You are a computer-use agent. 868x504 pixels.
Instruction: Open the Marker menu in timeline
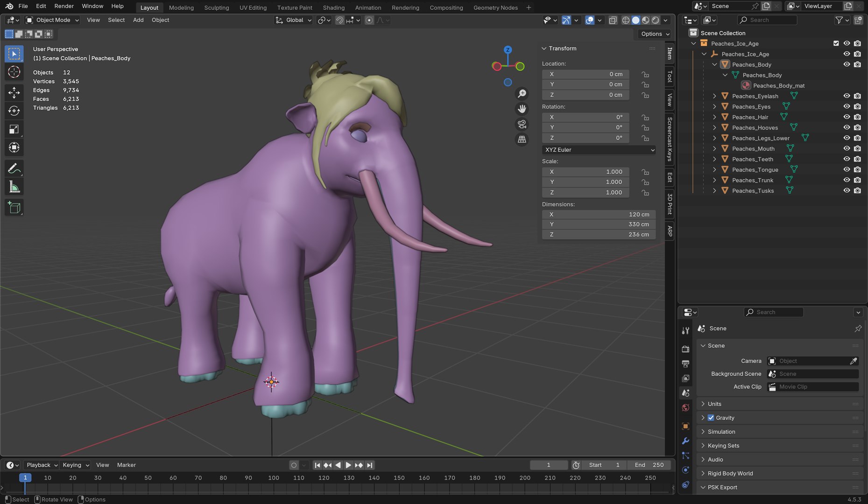pyautogui.click(x=127, y=465)
